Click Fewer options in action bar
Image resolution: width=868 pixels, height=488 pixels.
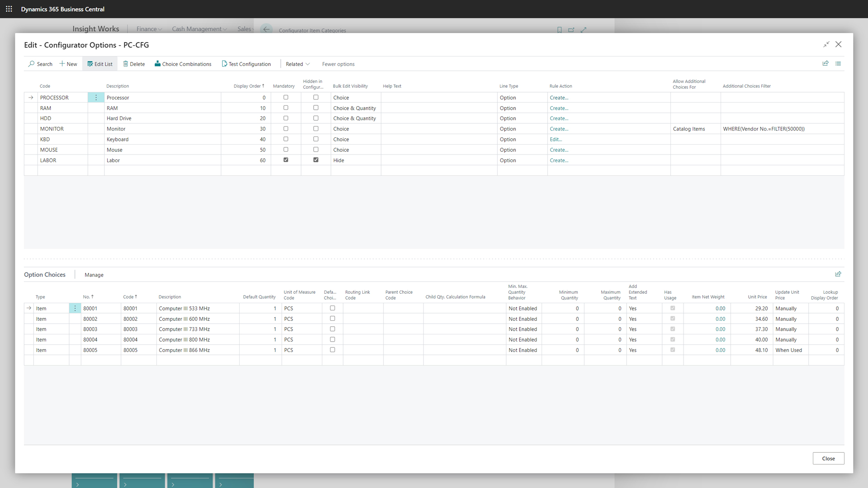click(338, 64)
